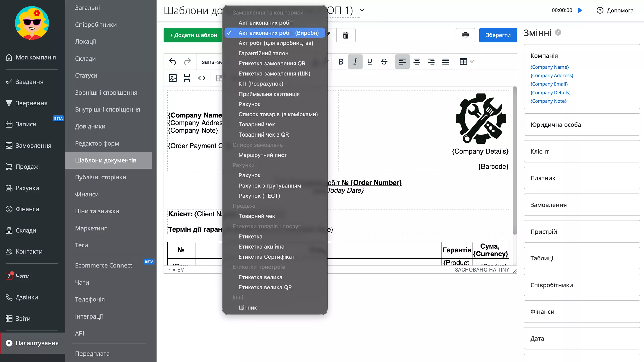Viewport: 644px width, 362px height.
Task: Click the print icon button
Action: point(465,35)
